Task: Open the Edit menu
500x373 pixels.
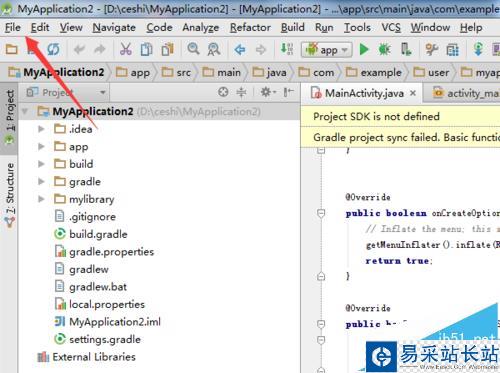Action: tap(40, 27)
